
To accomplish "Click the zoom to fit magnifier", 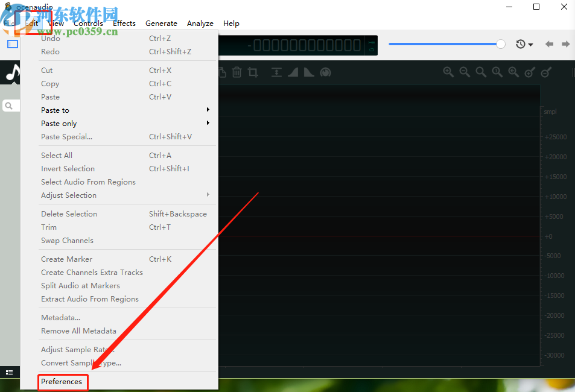I will pyautogui.click(x=481, y=72).
